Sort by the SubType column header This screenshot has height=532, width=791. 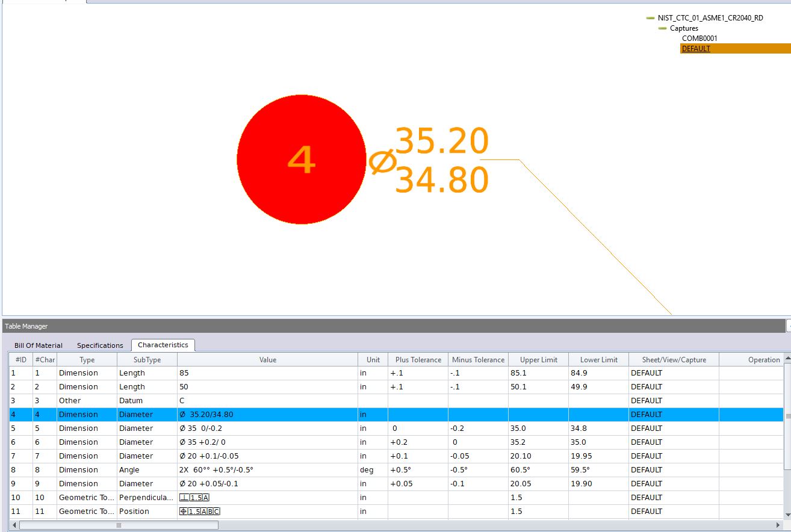(147, 360)
